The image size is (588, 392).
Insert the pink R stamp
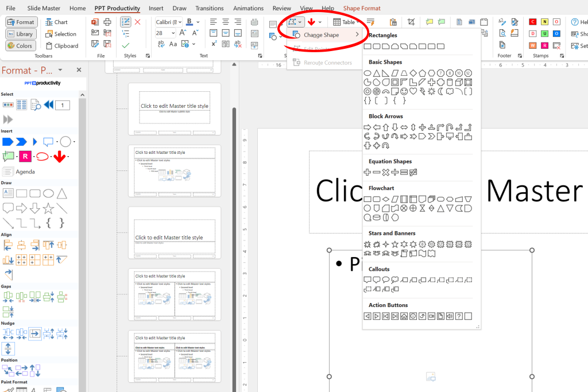pyautogui.click(x=25, y=157)
